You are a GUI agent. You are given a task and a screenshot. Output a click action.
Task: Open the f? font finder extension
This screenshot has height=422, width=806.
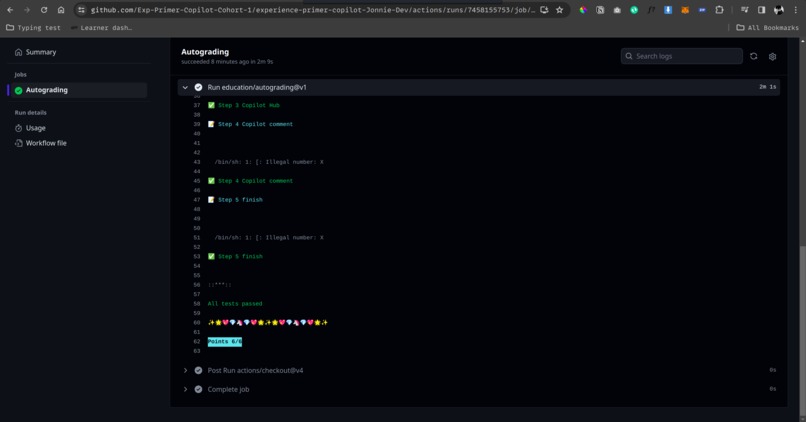651,10
